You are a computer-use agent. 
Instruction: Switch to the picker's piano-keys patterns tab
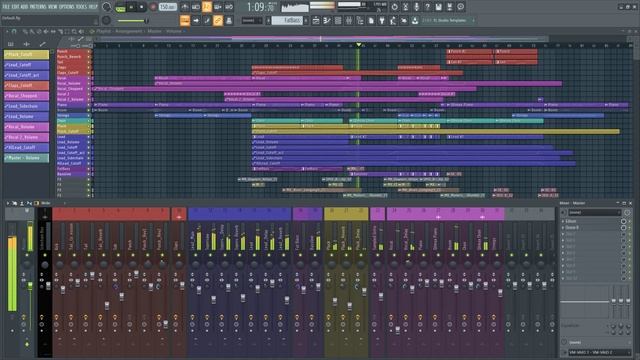point(11,44)
